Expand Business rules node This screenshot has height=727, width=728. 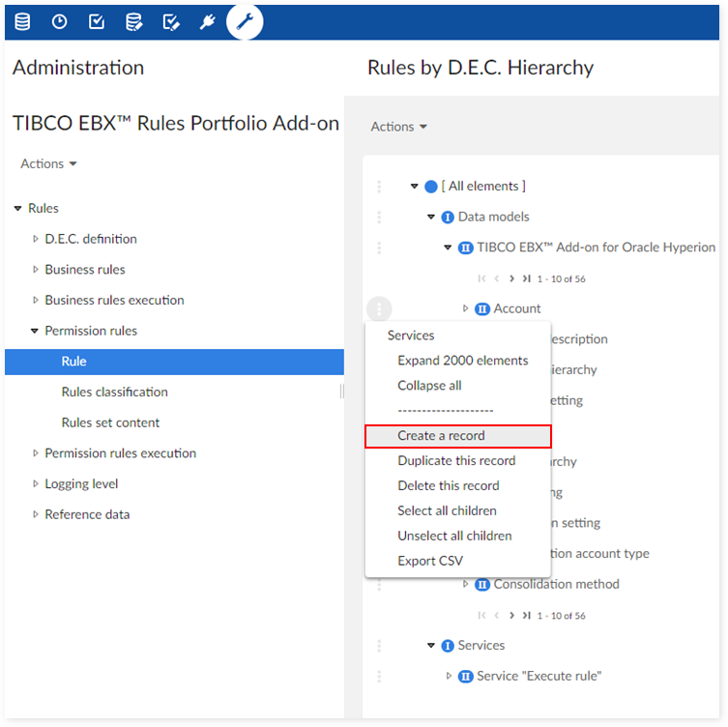click(x=35, y=270)
